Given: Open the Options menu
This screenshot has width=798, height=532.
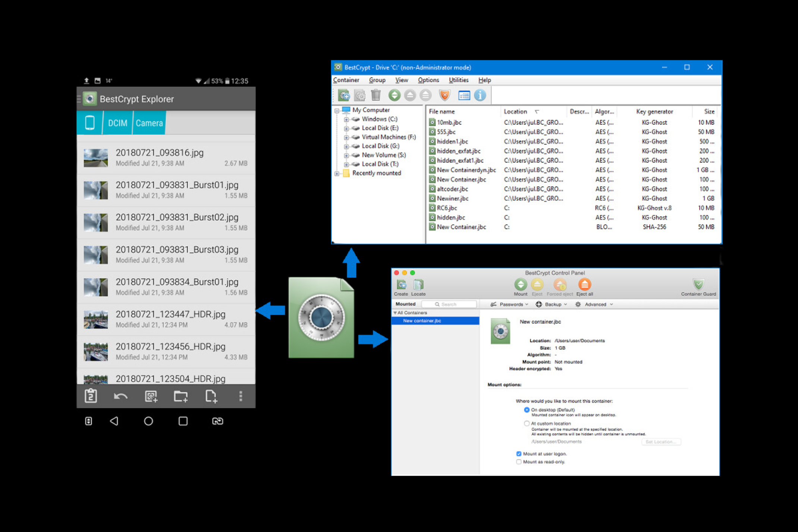Looking at the screenshot, I should pos(428,80).
